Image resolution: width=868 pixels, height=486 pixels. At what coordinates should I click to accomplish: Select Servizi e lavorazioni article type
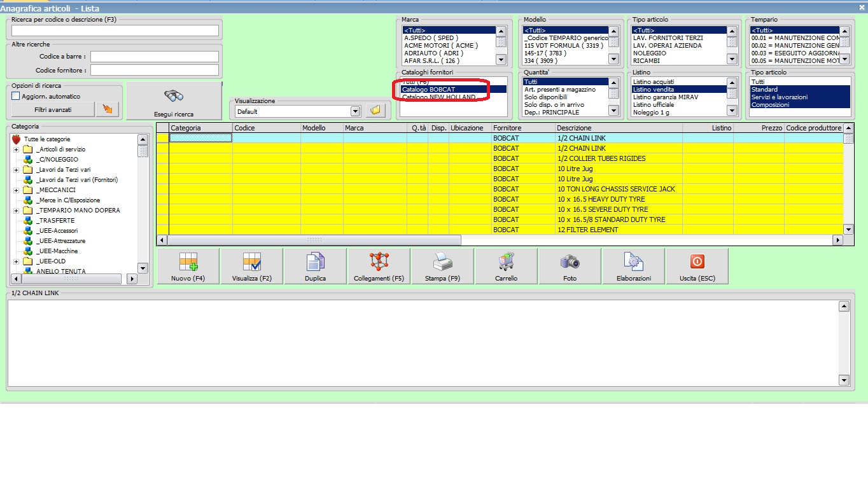pyautogui.click(x=800, y=97)
